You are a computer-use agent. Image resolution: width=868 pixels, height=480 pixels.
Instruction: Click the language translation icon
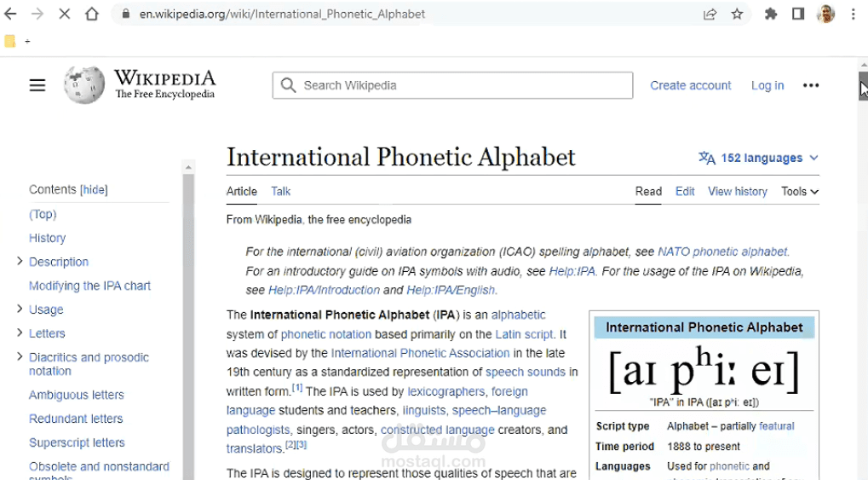click(x=707, y=158)
